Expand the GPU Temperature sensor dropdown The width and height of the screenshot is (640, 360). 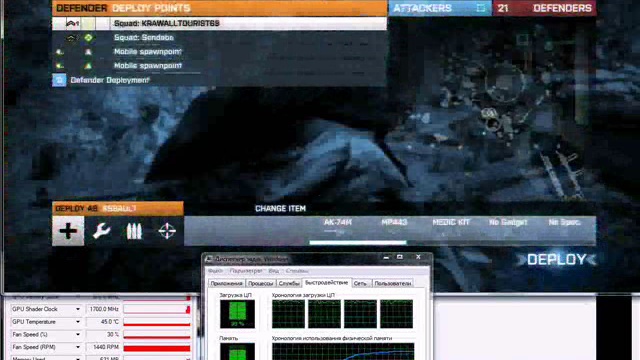click(78, 322)
